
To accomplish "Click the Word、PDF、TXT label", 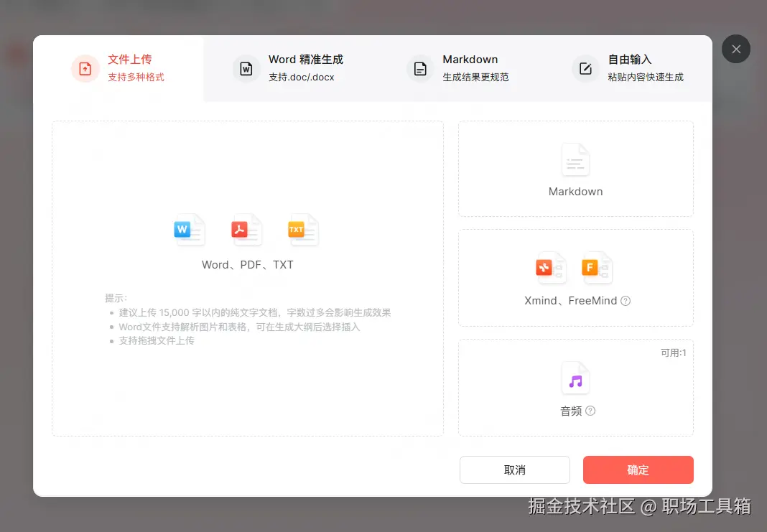I will 248,264.
